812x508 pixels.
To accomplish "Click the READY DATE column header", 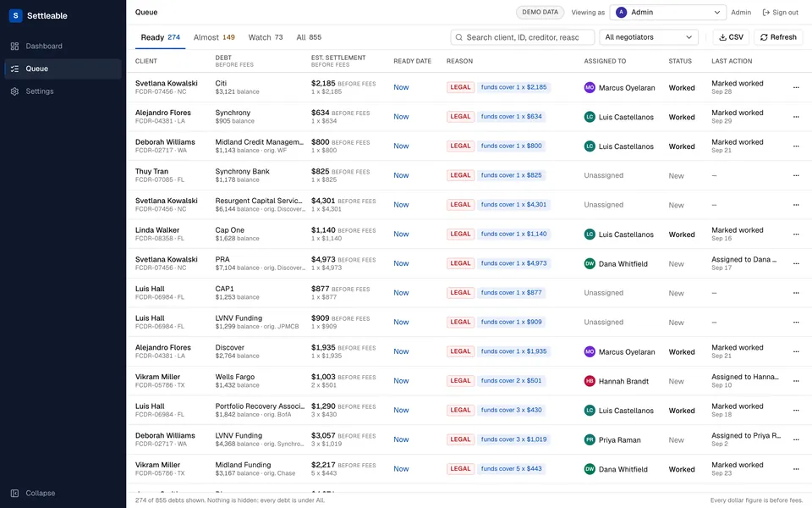I will coord(412,61).
